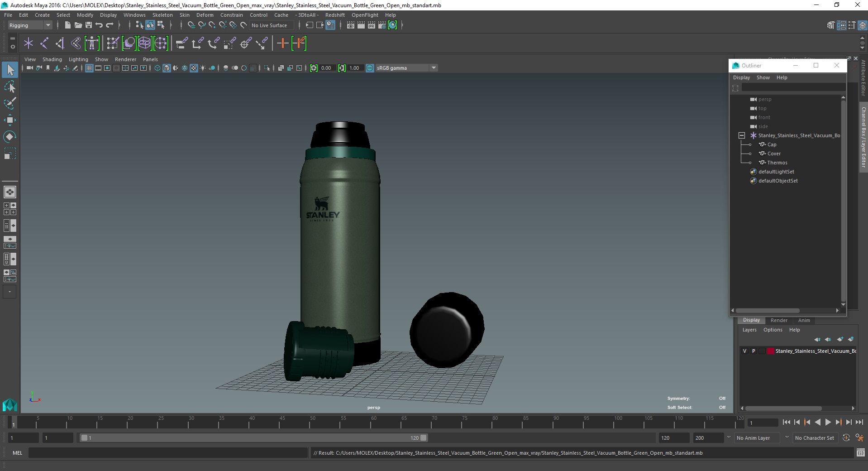This screenshot has height=471, width=868.
Task: Redo via the toolbar arrow icon
Action: tap(110, 25)
